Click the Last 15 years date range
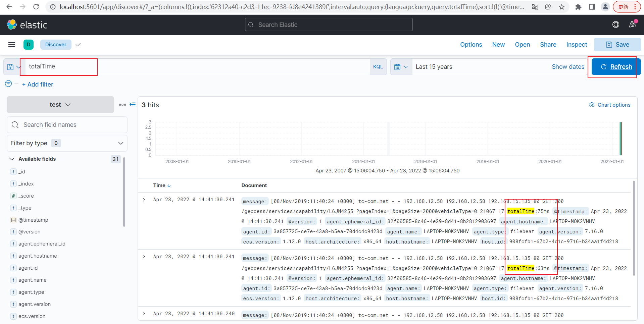Image resolution: width=644 pixels, height=324 pixels. [x=434, y=67]
